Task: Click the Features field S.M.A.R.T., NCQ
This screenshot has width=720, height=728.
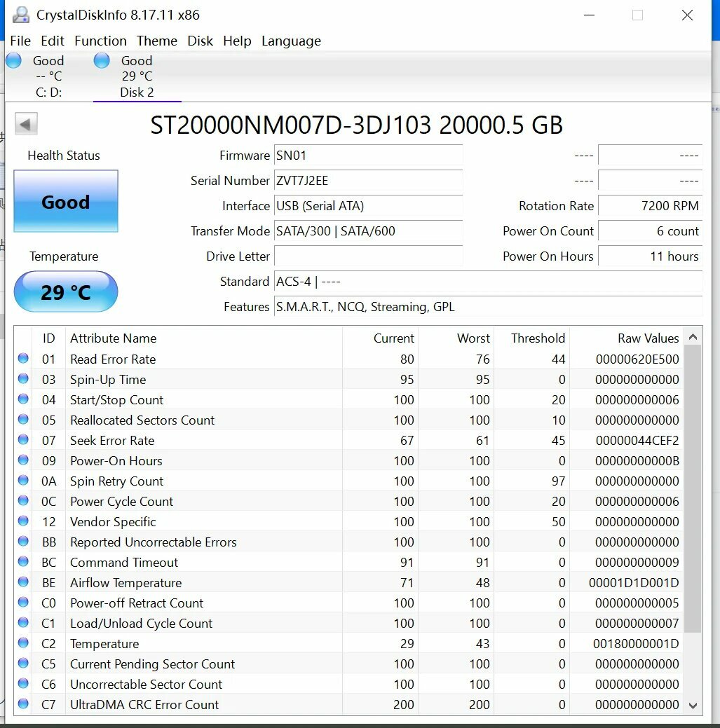Action: (488, 306)
